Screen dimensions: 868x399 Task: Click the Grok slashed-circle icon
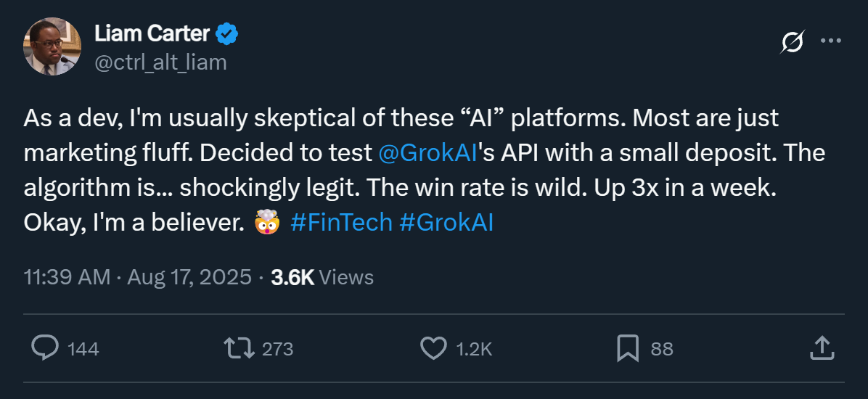(792, 43)
